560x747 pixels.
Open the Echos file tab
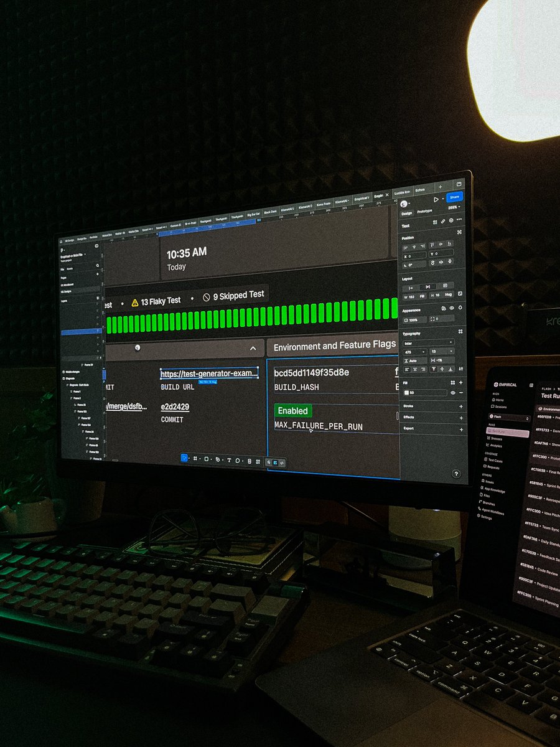(420, 190)
